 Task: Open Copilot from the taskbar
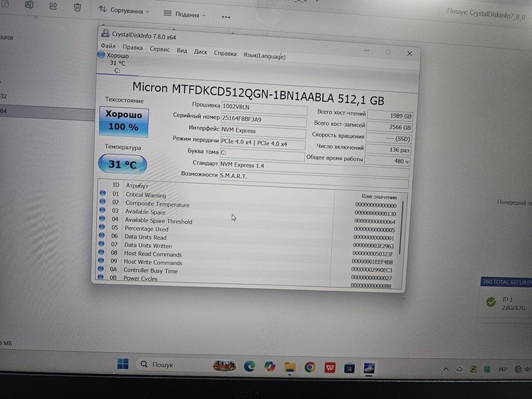(x=269, y=366)
